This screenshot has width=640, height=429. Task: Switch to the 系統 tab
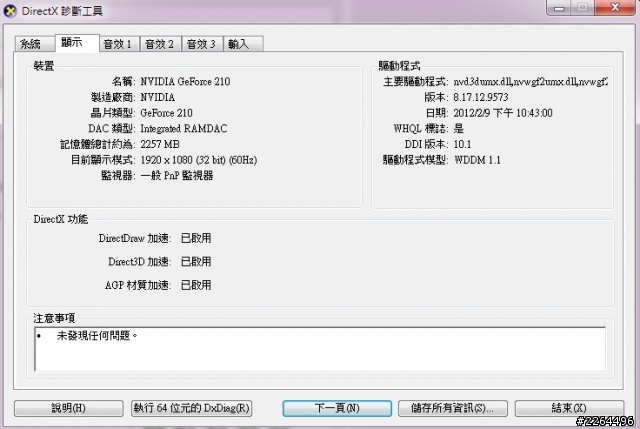click(35, 44)
